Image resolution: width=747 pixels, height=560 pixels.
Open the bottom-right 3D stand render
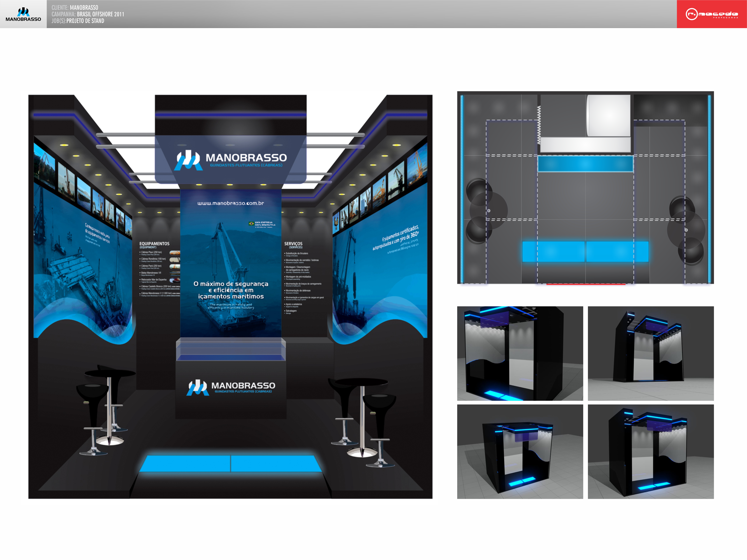tap(651, 452)
